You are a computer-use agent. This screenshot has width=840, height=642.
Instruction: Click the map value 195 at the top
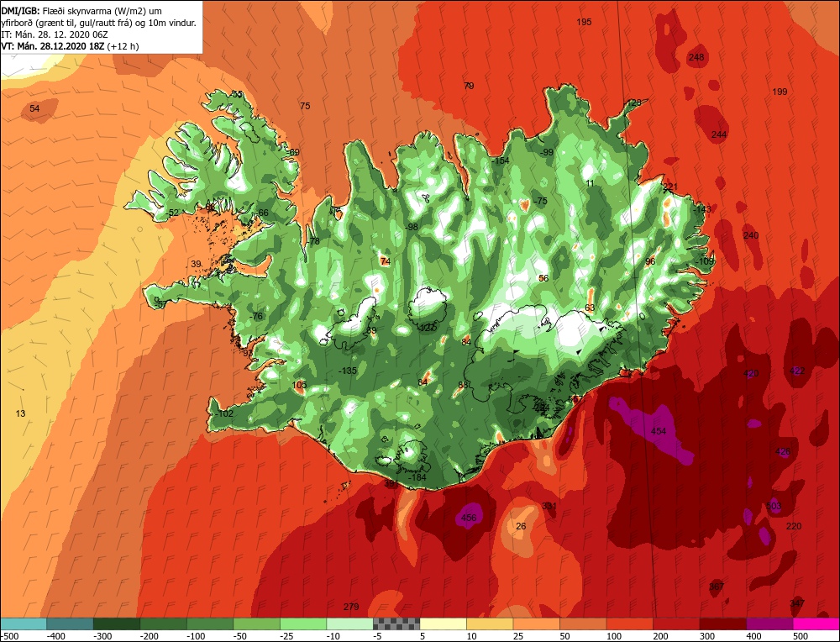584,22
